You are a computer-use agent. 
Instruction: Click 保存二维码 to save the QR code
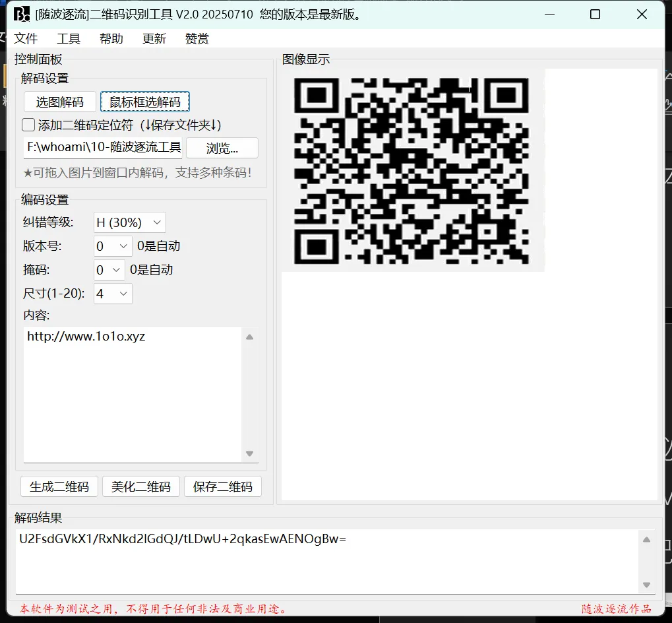[222, 486]
